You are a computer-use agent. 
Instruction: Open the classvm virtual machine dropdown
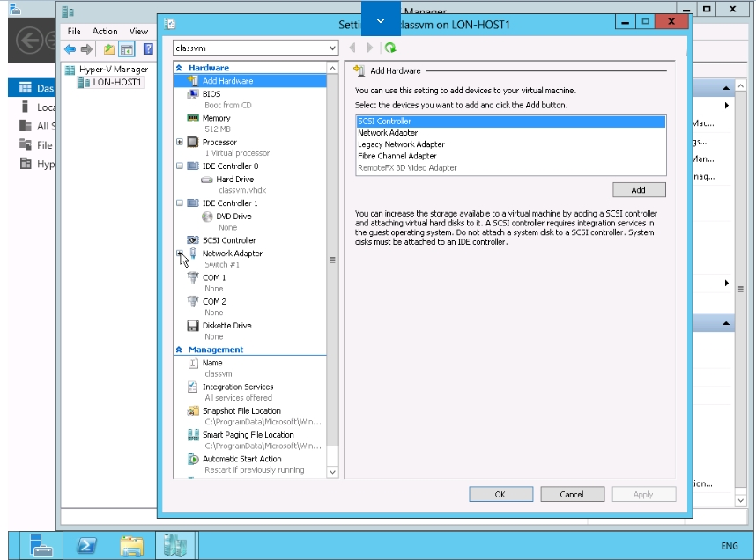click(x=332, y=48)
